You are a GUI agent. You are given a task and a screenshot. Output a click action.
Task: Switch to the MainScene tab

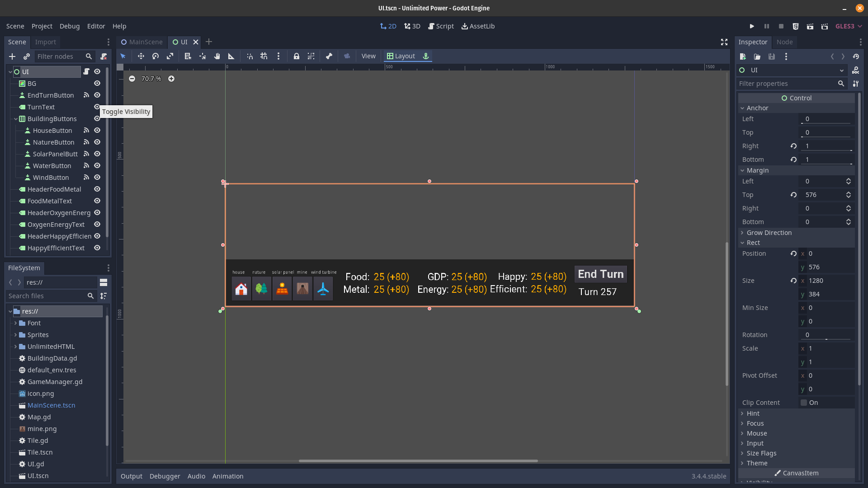coord(142,42)
